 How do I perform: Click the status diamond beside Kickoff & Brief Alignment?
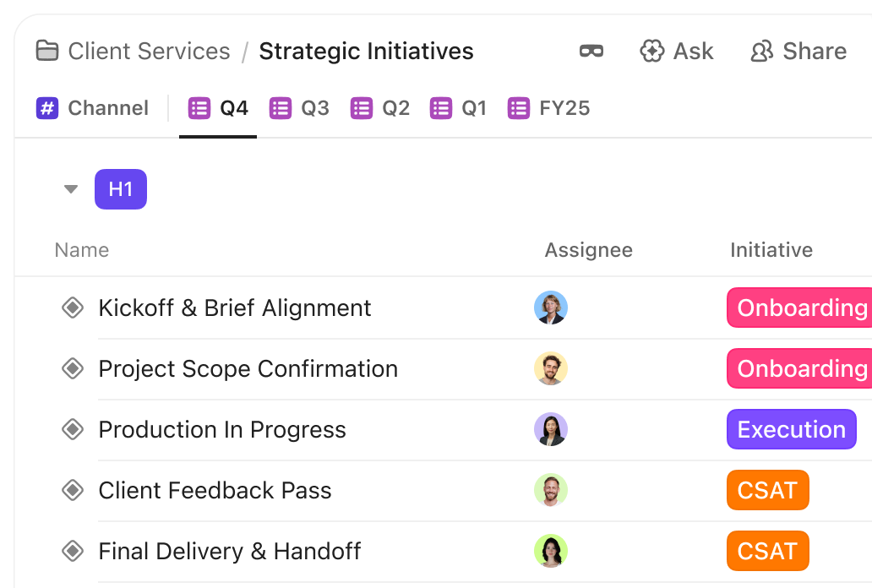[72, 308]
